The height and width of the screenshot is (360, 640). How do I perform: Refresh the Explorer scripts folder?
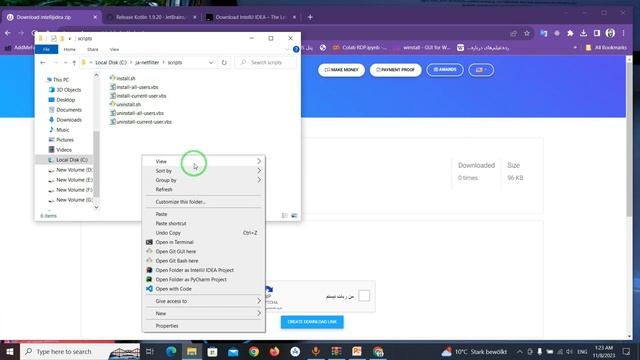(224, 62)
